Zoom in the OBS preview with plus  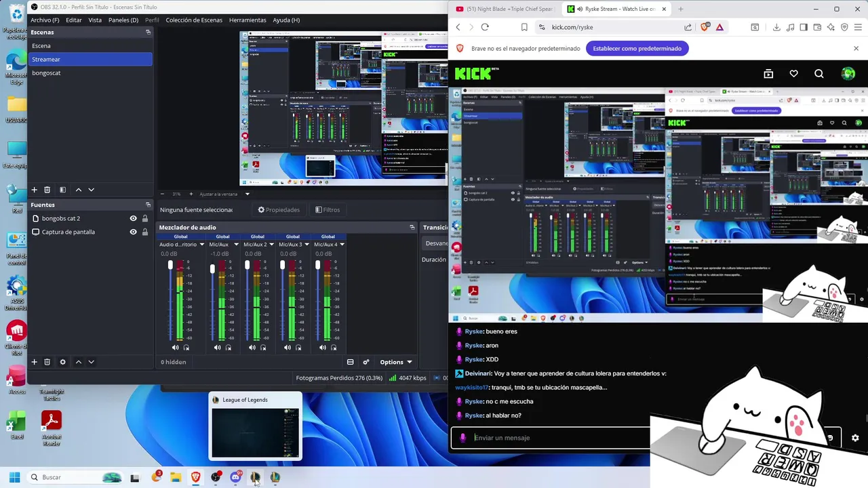point(191,194)
